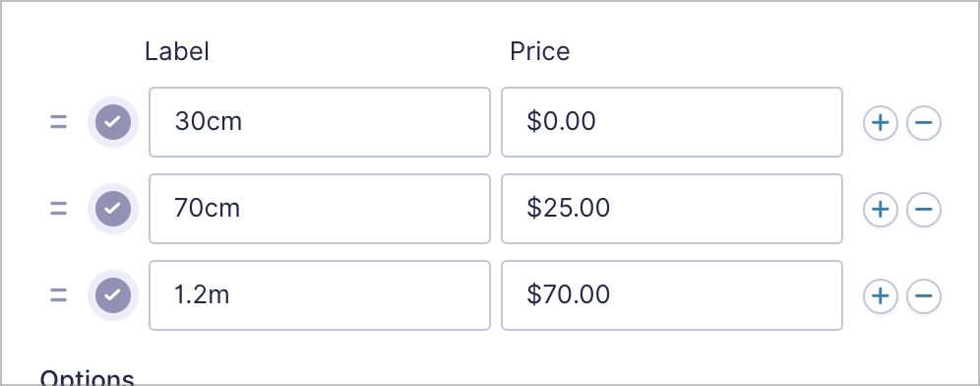This screenshot has height=386, width=980.
Task: Focus the $70.00 price field
Action: pyautogui.click(x=672, y=295)
